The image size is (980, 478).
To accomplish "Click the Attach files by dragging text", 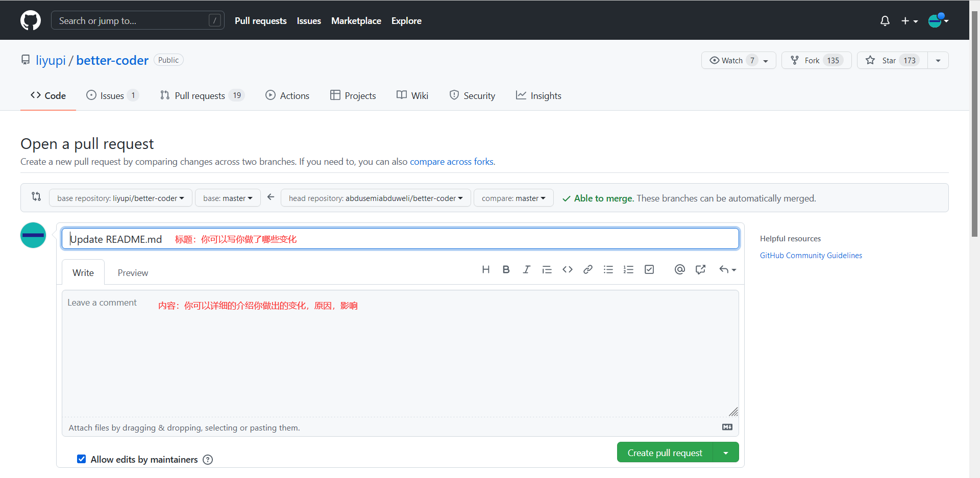I will (x=184, y=427).
